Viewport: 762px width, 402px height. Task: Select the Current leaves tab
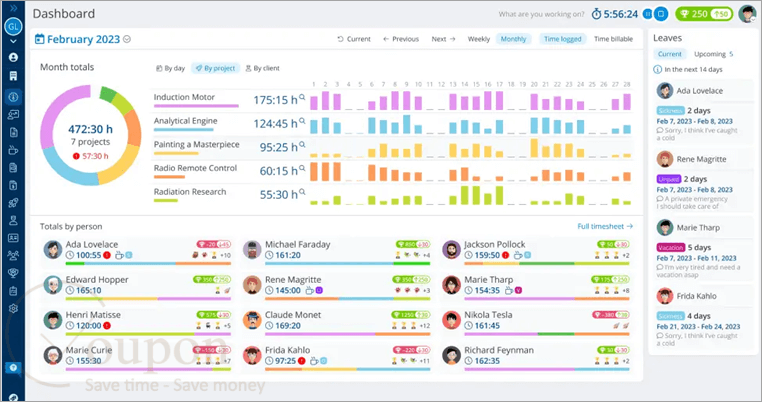(x=670, y=54)
